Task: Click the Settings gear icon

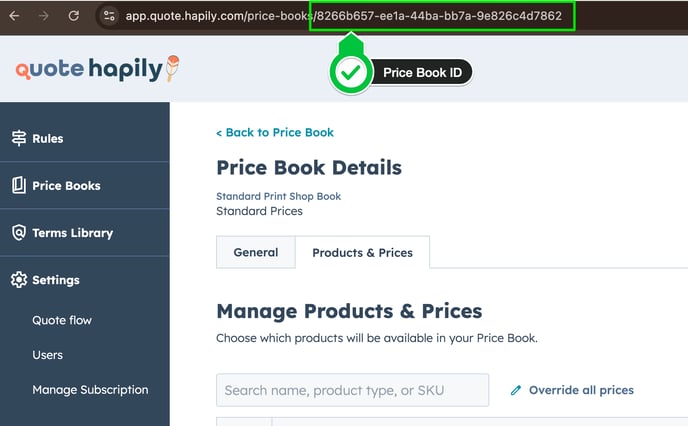Action: (19, 280)
